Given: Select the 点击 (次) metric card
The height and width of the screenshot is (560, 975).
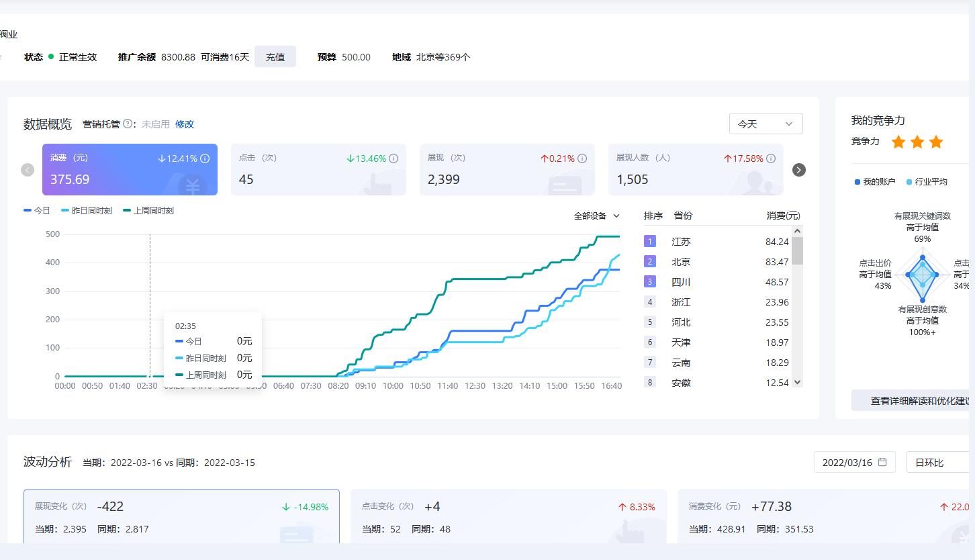Looking at the screenshot, I should click(318, 169).
